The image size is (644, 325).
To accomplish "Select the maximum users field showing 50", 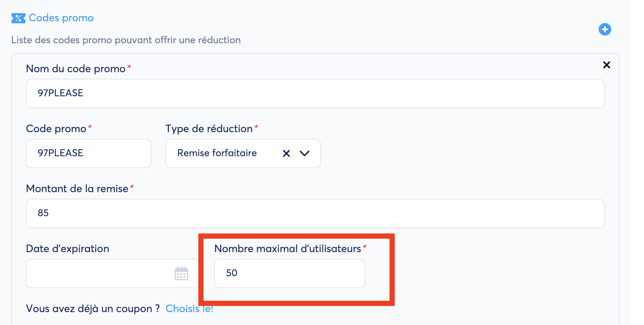I will pyautogui.click(x=289, y=273).
